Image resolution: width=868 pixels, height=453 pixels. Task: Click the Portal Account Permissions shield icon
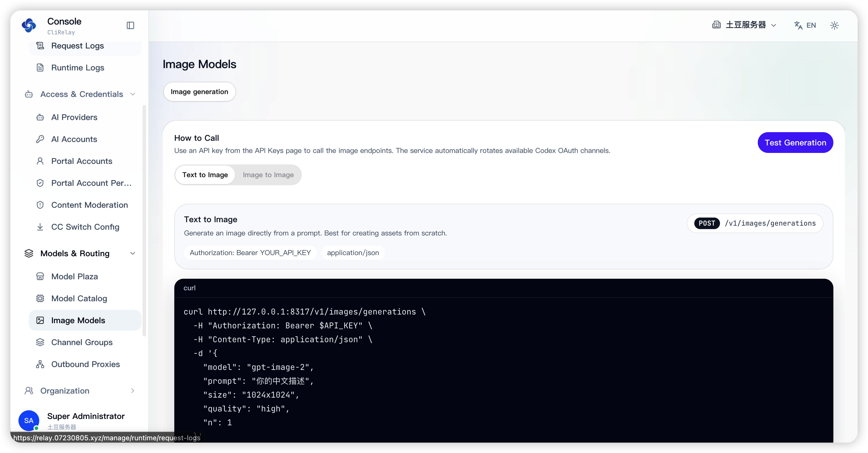coord(40,183)
